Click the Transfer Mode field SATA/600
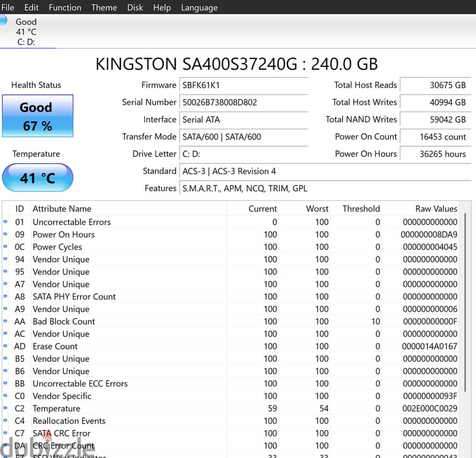Screen dimensions: 476x458 [x=244, y=137]
